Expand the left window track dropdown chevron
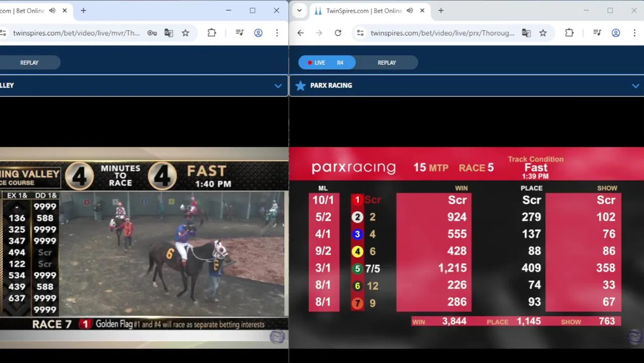 (278, 86)
